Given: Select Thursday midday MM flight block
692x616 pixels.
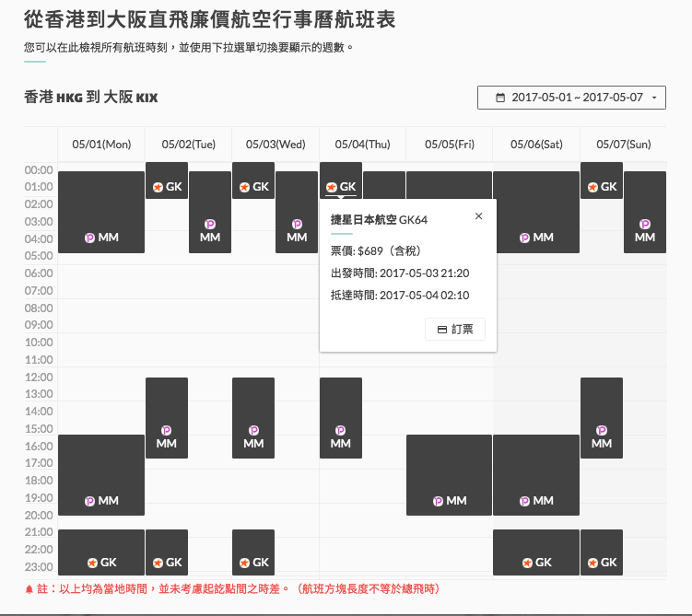Looking at the screenshot, I should pyautogui.click(x=341, y=418).
